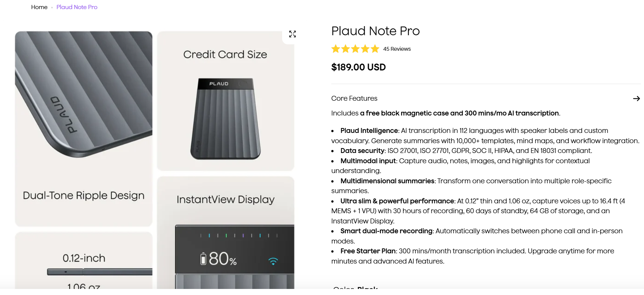Select the Plaud Note Pro breadcrumb
The width and height of the screenshot is (644, 295).
pyautogui.click(x=77, y=7)
